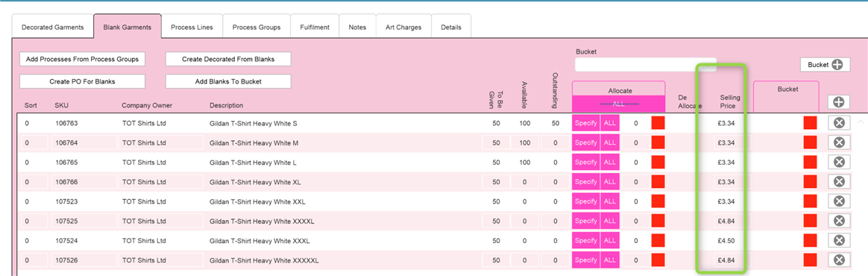Viewport: 868px width, 276px height.
Task: Click red bucket square for SKU 107524
Action: pyautogui.click(x=811, y=240)
